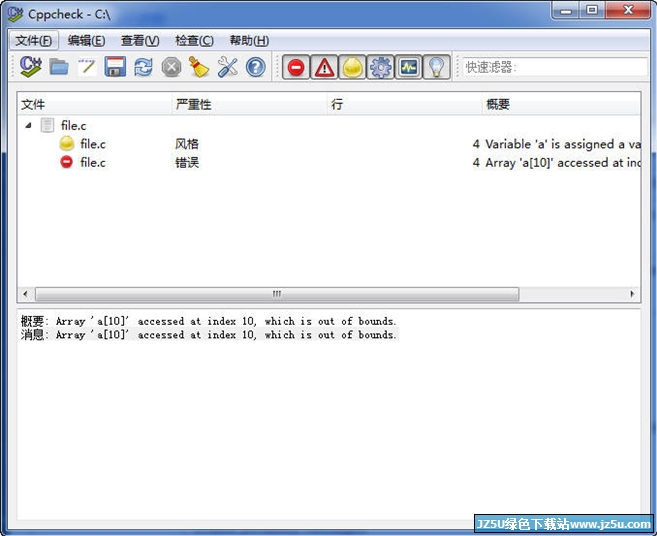Open the 文件(F) menu
Image resolution: width=657 pixels, height=536 pixels.
(x=34, y=41)
